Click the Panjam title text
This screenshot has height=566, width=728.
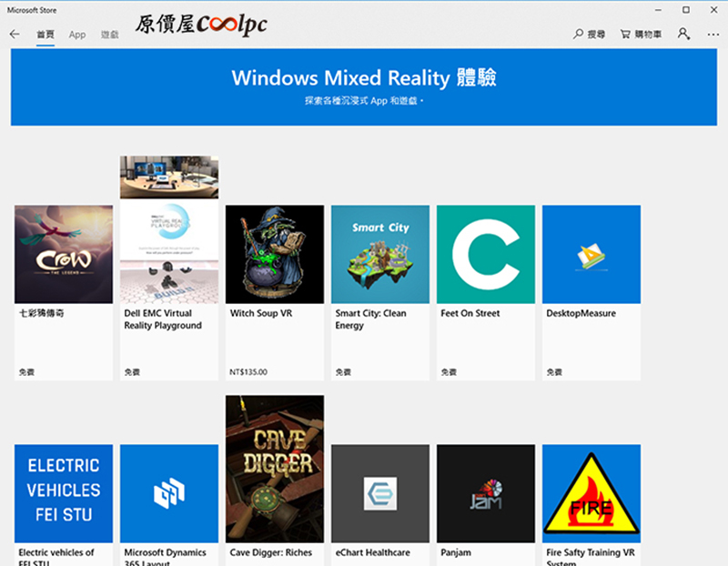[456, 552]
